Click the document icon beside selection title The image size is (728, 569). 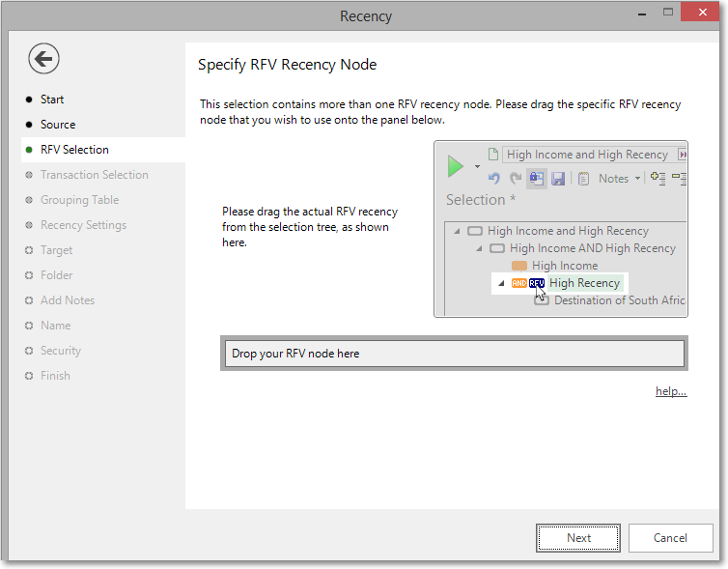coord(493,155)
